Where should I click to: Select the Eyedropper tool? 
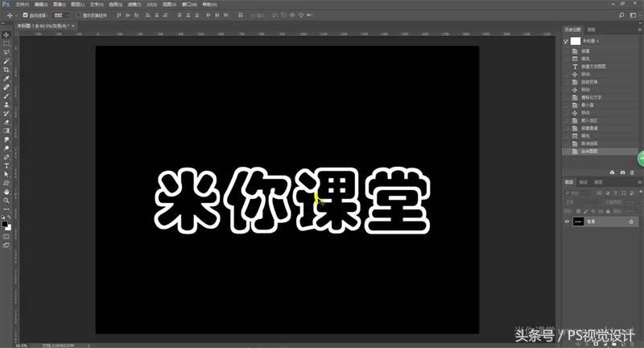pos(6,78)
